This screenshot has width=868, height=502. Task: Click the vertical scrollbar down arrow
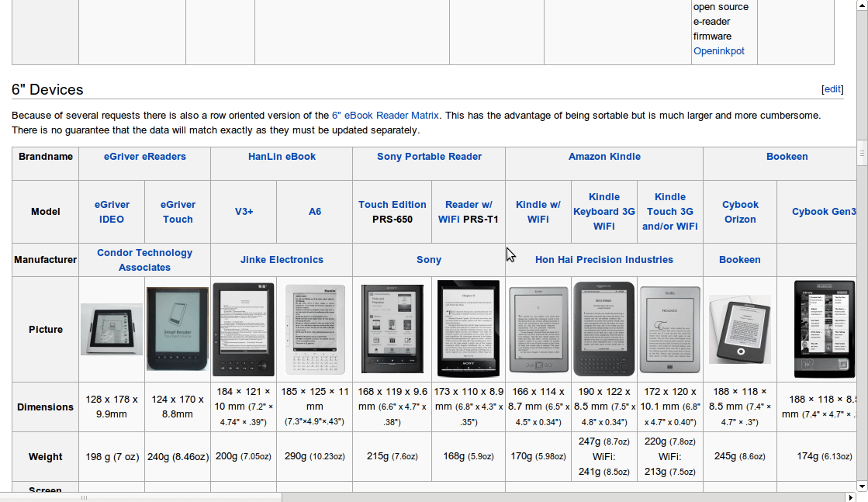pos(862,486)
